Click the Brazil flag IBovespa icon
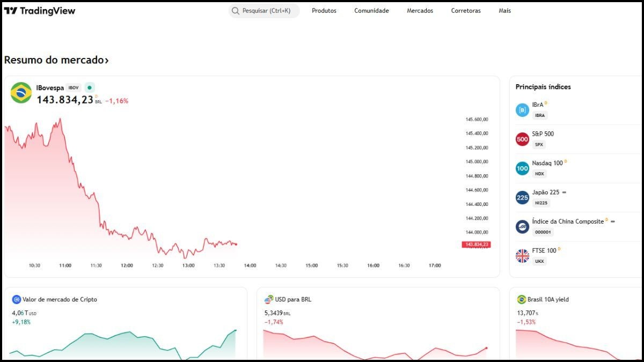Image resolution: width=644 pixels, height=362 pixels. [x=21, y=93]
